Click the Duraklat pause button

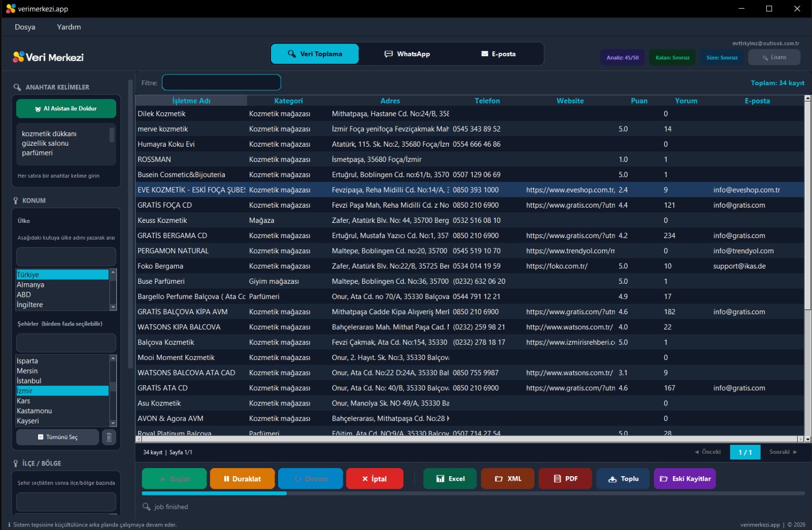[x=242, y=479]
